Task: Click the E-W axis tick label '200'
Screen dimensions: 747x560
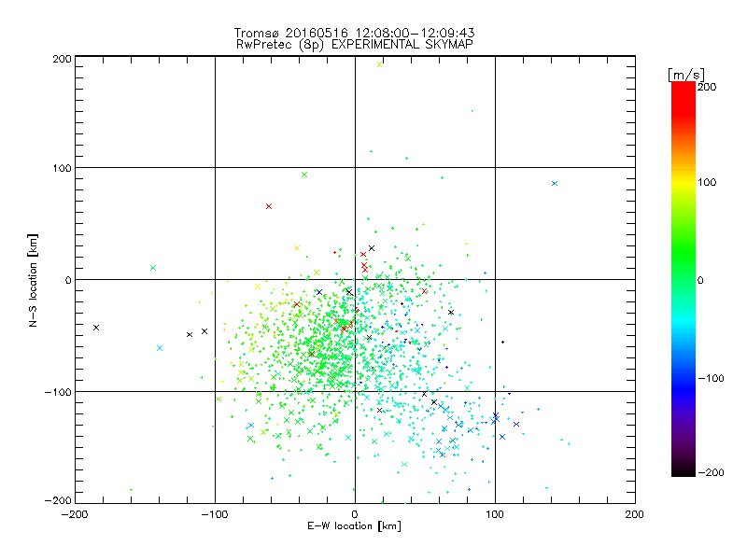Action: 634,514
